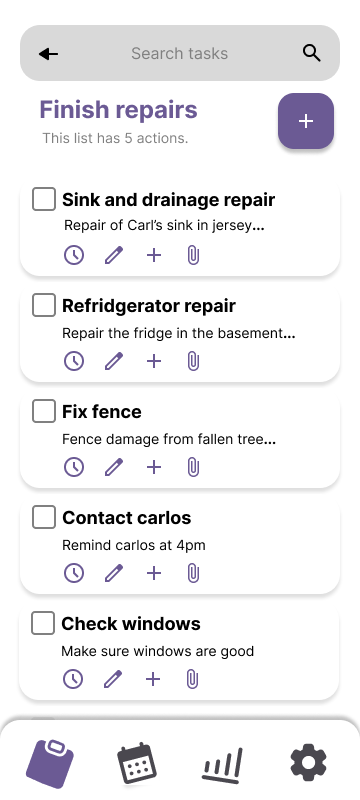Check the Check windows checkbox
The image size is (360, 800).
click(43, 623)
